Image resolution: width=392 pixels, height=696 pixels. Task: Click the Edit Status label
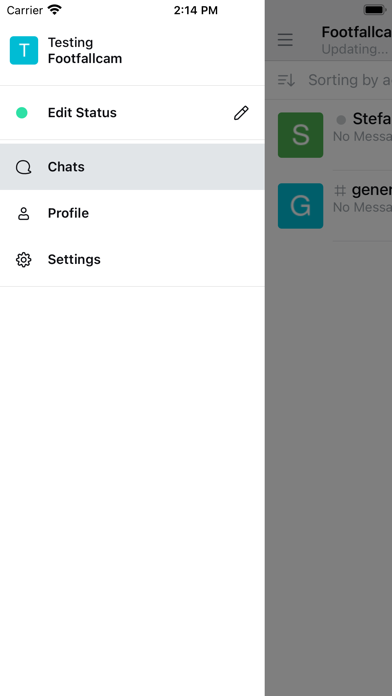tap(82, 113)
